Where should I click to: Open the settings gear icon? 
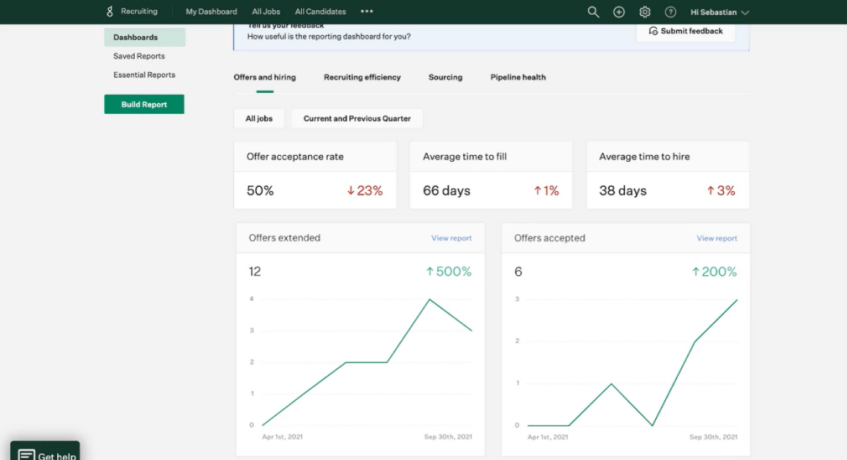pyautogui.click(x=645, y=12)
